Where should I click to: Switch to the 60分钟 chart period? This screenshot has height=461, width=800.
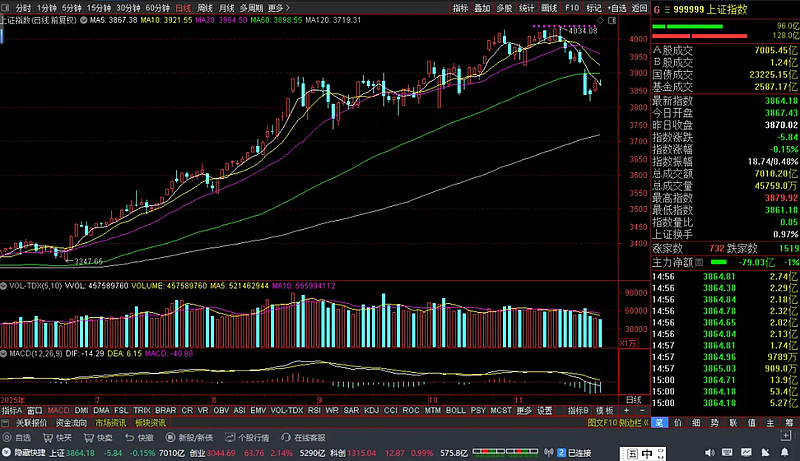tap(158, 7)
